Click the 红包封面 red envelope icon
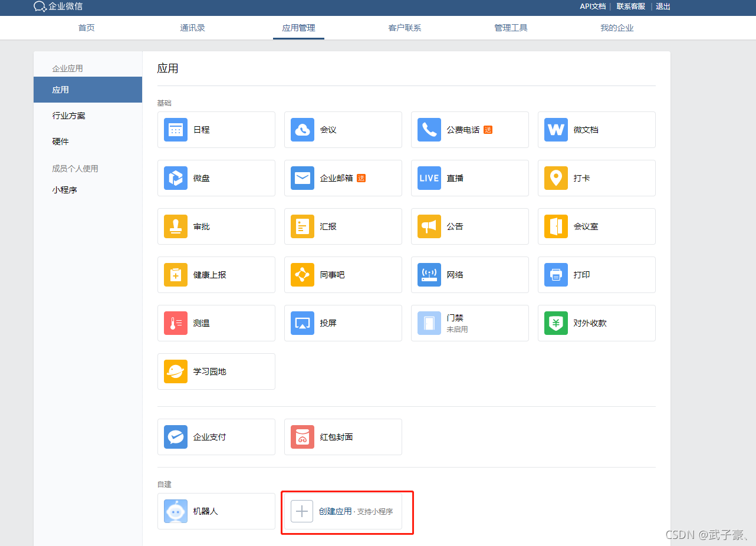The width and height of the screenshot is (756, 546). 303,437
